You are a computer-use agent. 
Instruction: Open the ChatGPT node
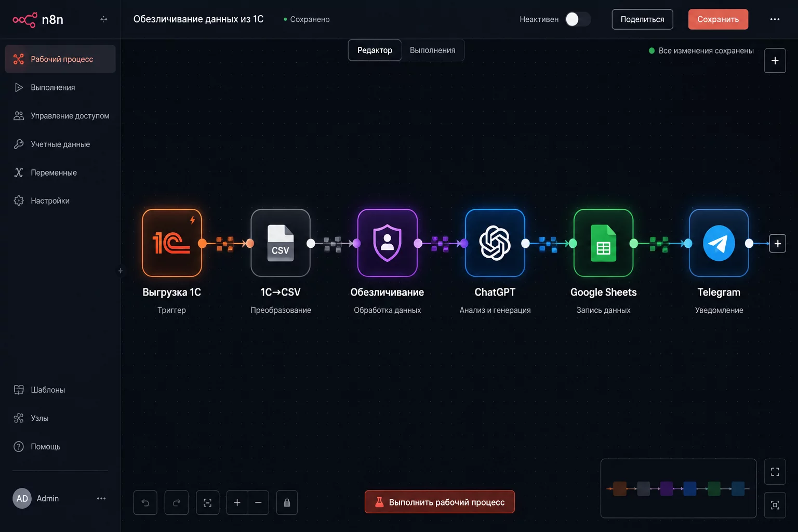(495, 243)
